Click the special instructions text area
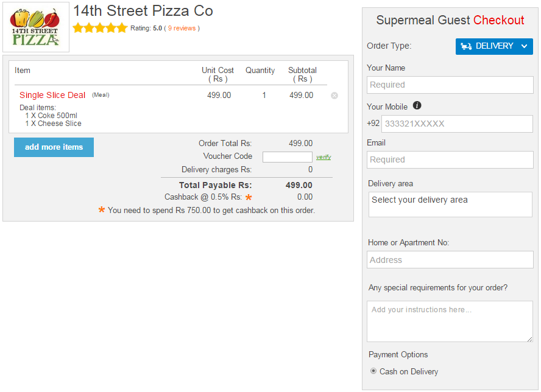 pos(450,321)
